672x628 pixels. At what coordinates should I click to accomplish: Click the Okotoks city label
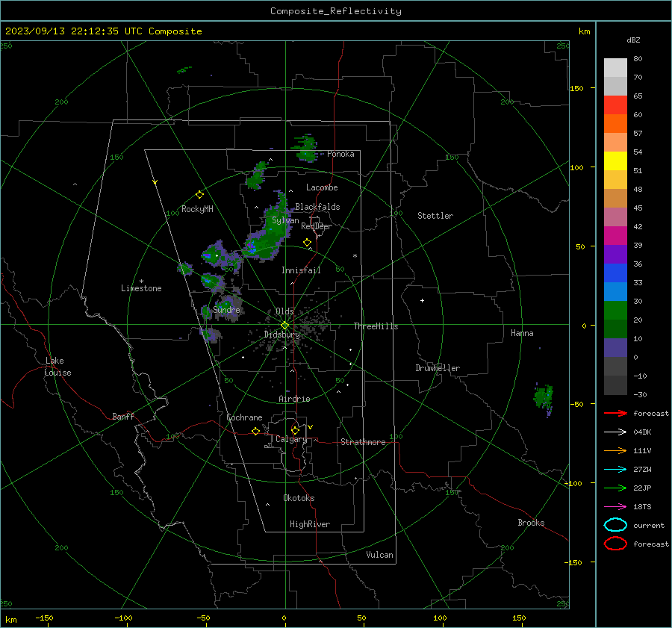tap(299, 498)
